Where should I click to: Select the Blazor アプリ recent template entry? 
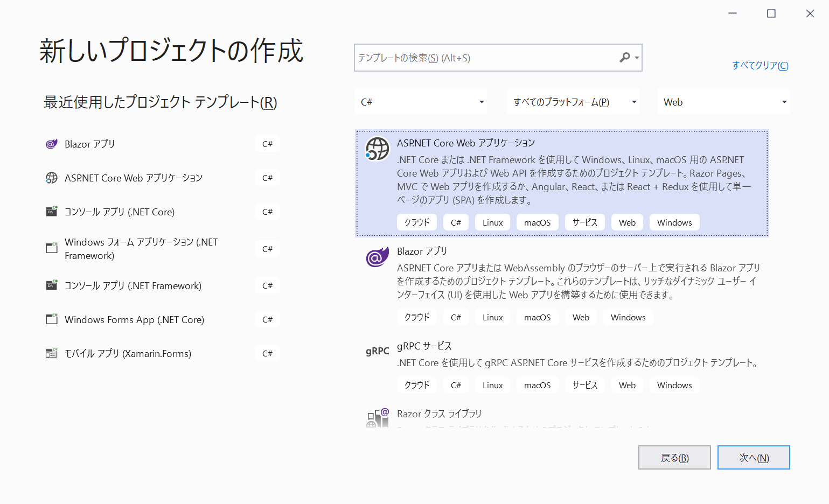point(89,144)
